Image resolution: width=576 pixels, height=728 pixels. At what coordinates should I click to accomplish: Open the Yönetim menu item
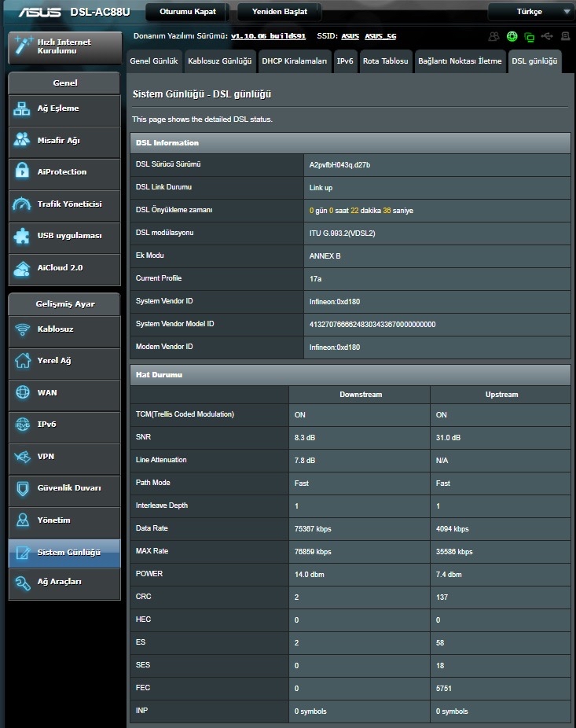[x=64, y=522]
